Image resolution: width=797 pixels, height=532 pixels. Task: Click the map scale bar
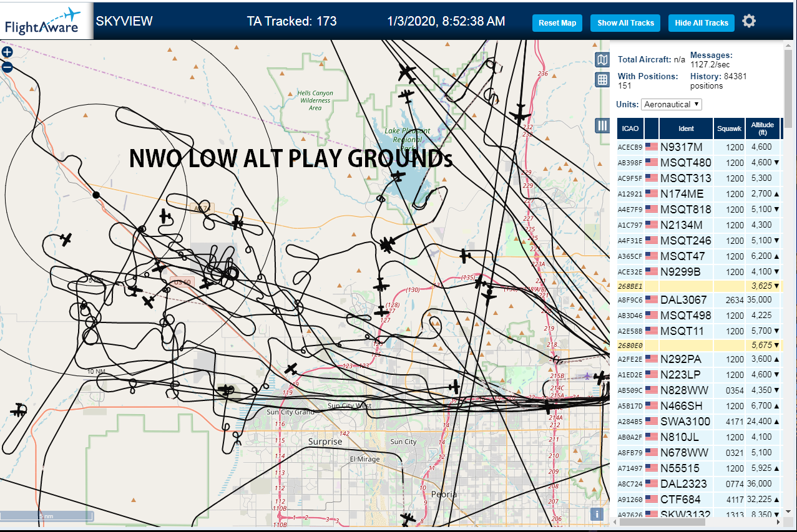pos(47,516)
